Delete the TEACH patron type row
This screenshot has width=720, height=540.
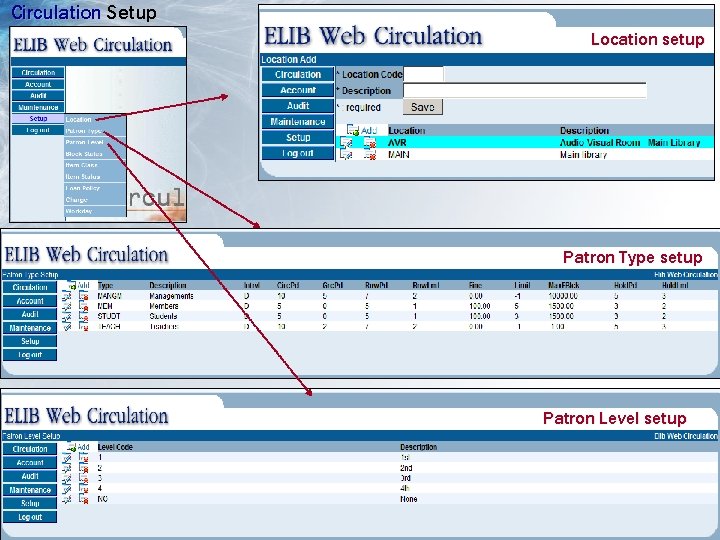pos(84,326)
